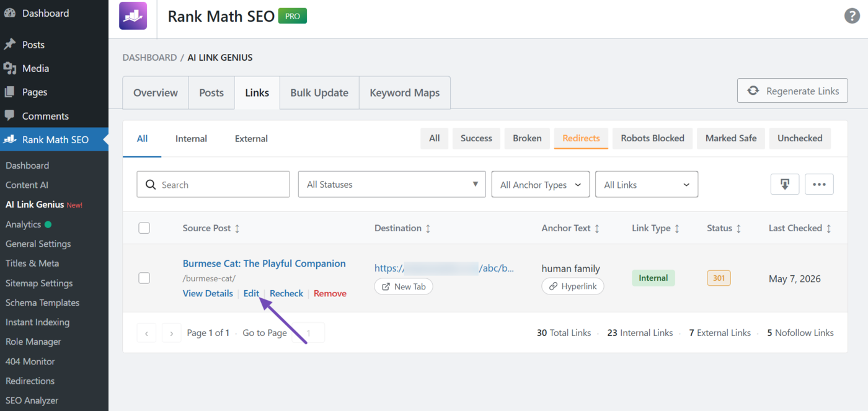The height and width of the screenshot is (411, 868).
Task: Click the 301 status badge
Action: (x=719, y=278)
